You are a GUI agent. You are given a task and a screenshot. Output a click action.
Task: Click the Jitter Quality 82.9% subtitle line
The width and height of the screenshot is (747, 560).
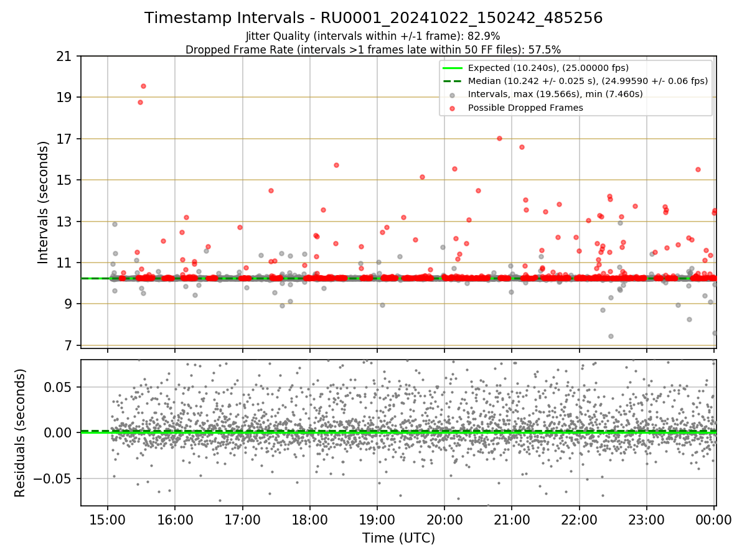pos(374,36)
